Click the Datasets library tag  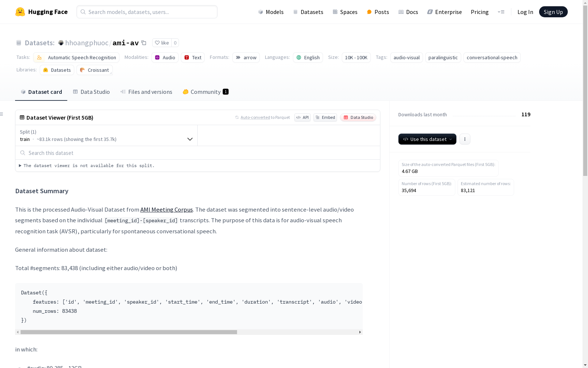[x=57, y=70]
